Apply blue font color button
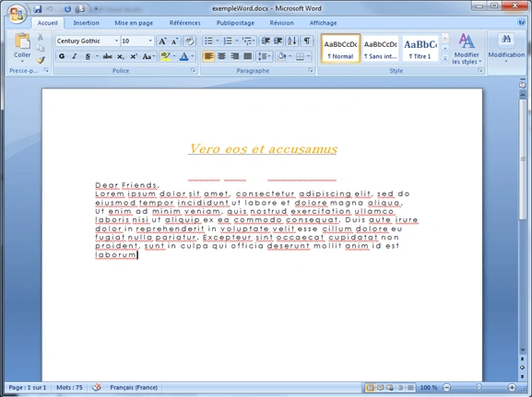 (x=183, y=56)
